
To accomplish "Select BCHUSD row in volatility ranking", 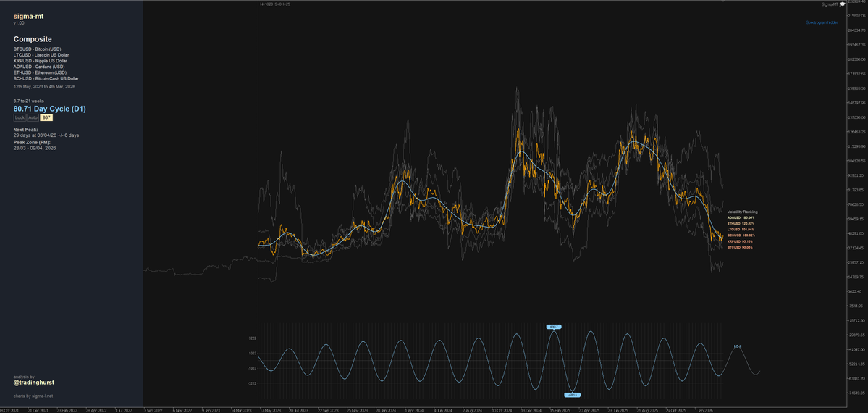I will click(x=741, y=235).
